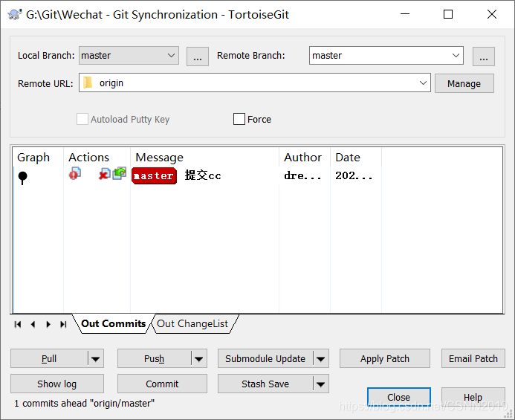Maximize the Git Synchronization window
Image resolution: width=515 pixels, height=420 pixels.
pos(448,14)
